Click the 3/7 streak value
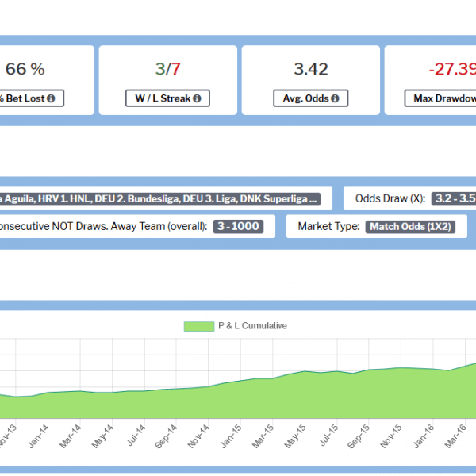 coord(168,69)
